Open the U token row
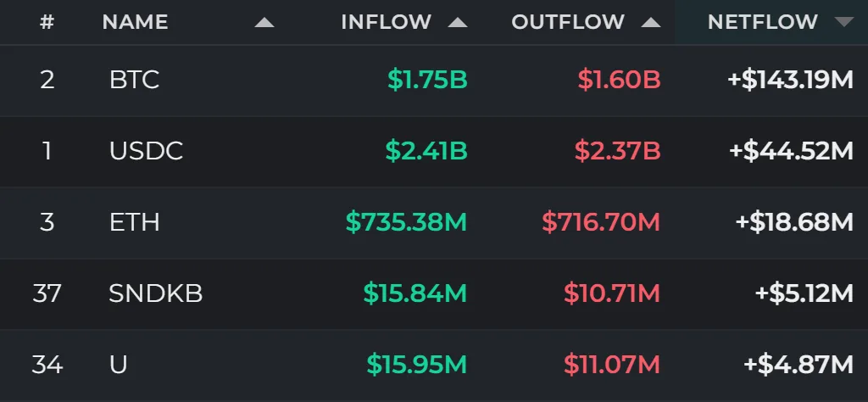868x402 pixels. click(x=434, y=366)
